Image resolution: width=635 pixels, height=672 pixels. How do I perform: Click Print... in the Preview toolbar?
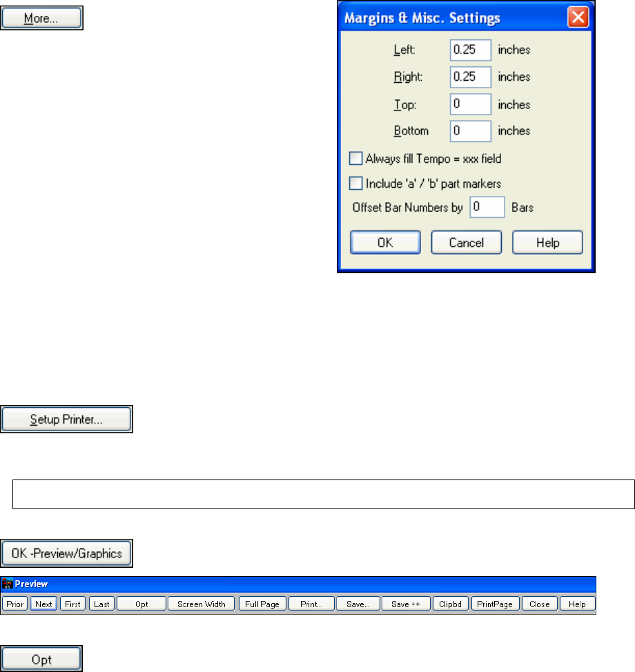(x=311, y=604)
